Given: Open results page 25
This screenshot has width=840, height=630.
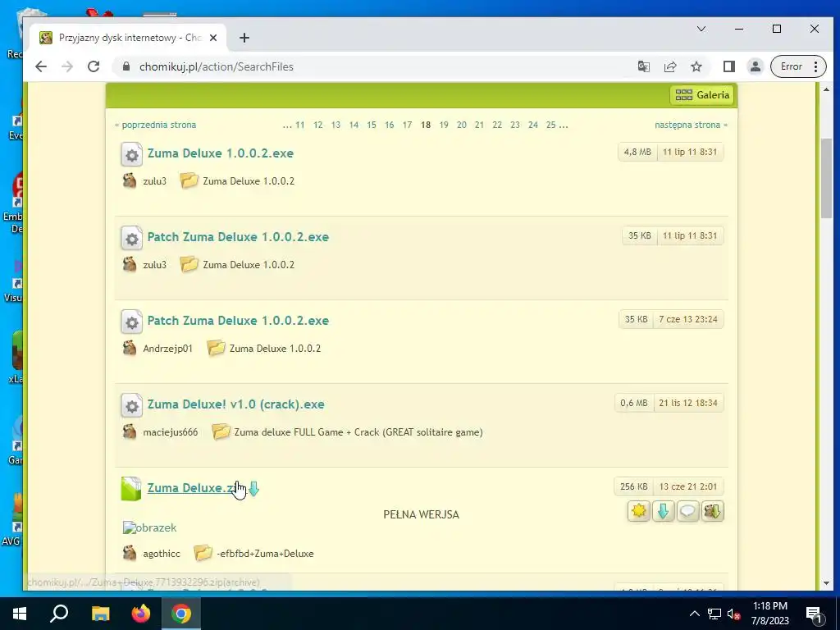Looking at the screenshot, I should click(x=550, y=125).
